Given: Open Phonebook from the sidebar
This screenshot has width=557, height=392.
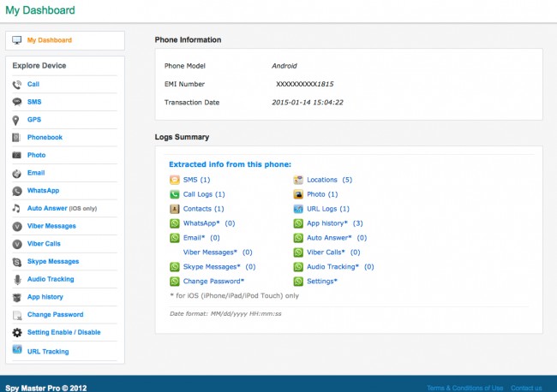Looking at the screenshot, I should 45,137.
